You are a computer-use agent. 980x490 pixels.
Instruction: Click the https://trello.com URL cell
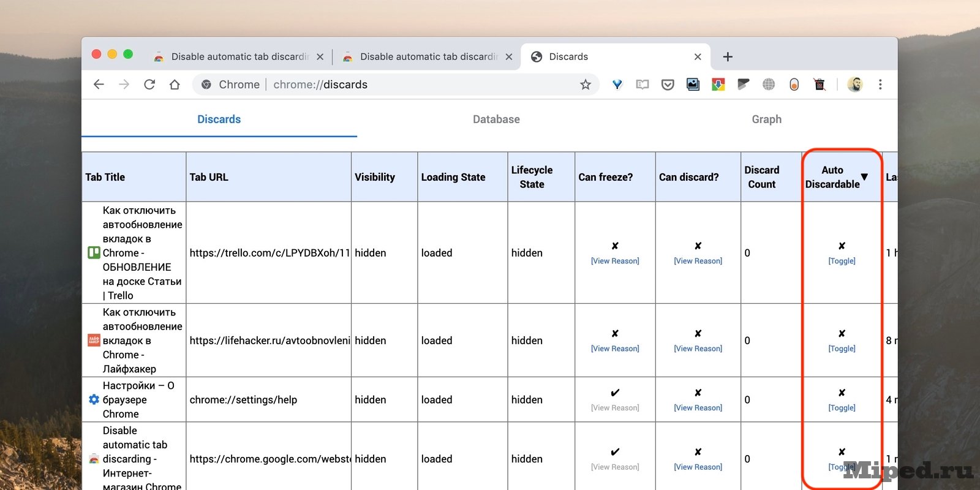pyautogui.click(x=269, y=253)
